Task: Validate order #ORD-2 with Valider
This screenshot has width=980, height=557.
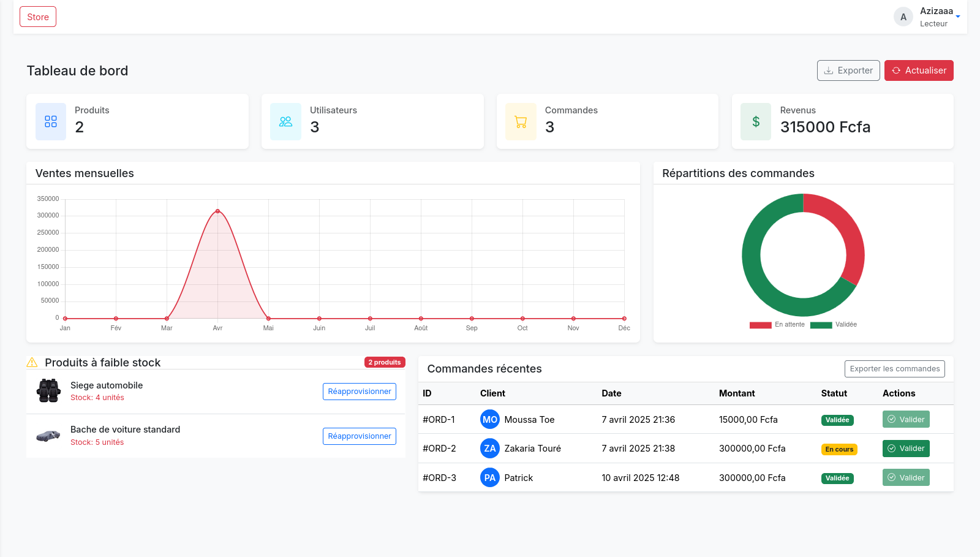Action: click(x=906, y=449)
